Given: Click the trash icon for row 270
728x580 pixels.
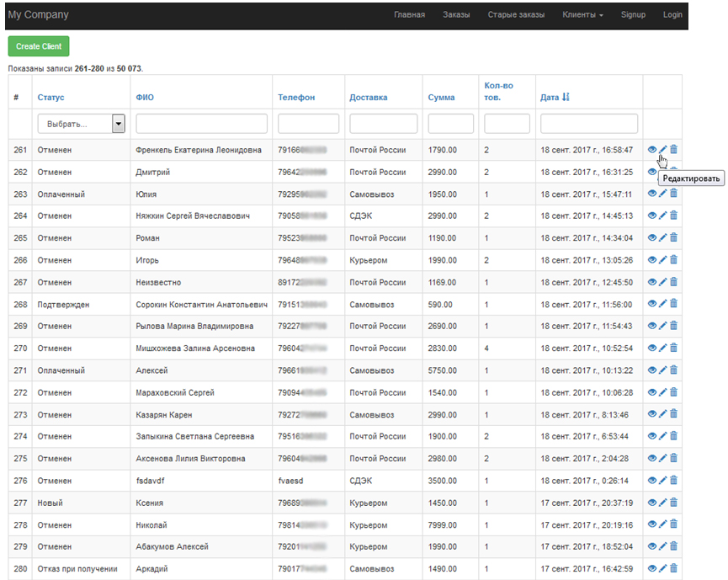Looking at the screenshot, I should coord(673,348).
